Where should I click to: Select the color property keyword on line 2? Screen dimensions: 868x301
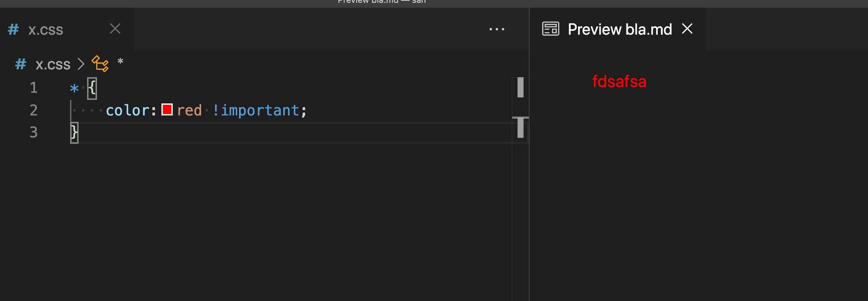point(128,110)
